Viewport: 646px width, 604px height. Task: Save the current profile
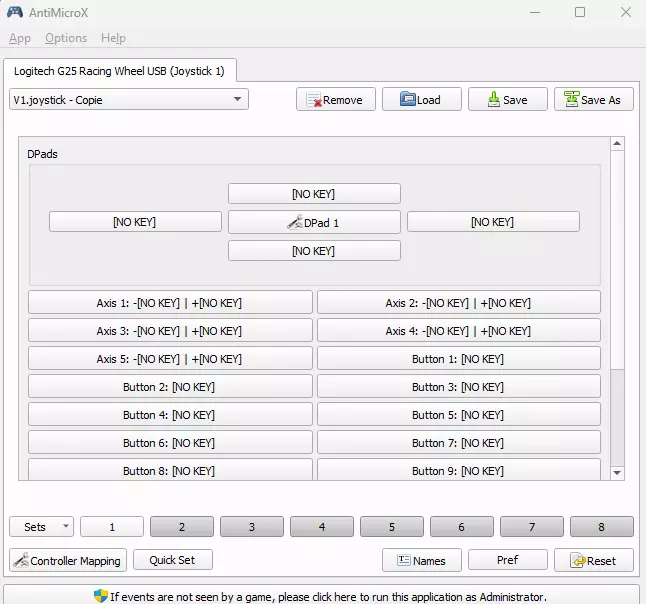click(508, 99)
